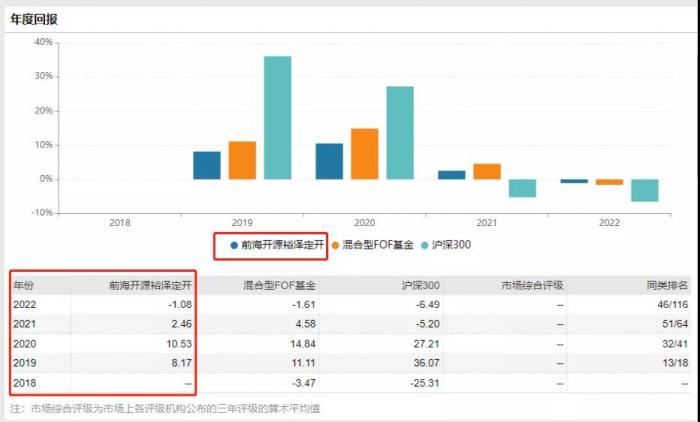Click the 2021 blue fund bar

(452, 175)
